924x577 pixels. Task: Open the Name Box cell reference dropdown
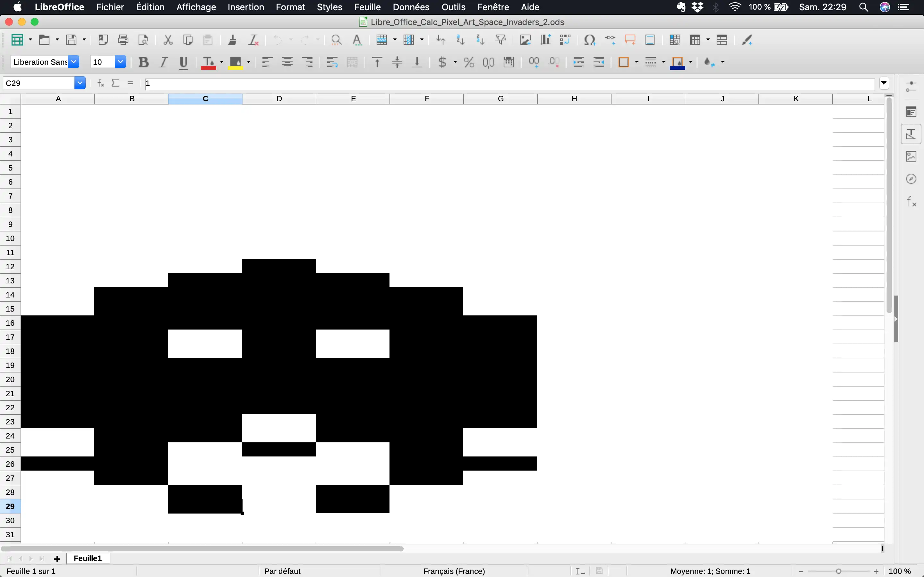80,83
